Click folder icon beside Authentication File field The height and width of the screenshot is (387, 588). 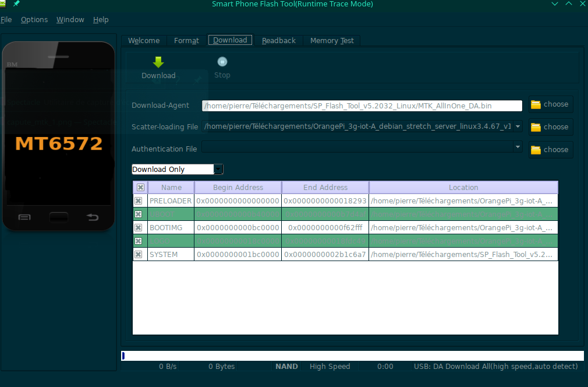pos(536,150)
